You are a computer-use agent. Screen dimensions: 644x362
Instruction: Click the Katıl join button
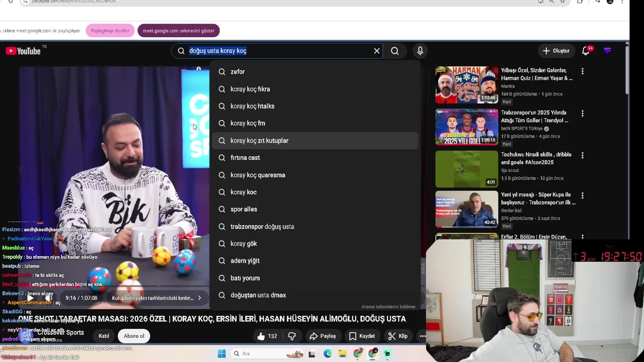(104, 336)
